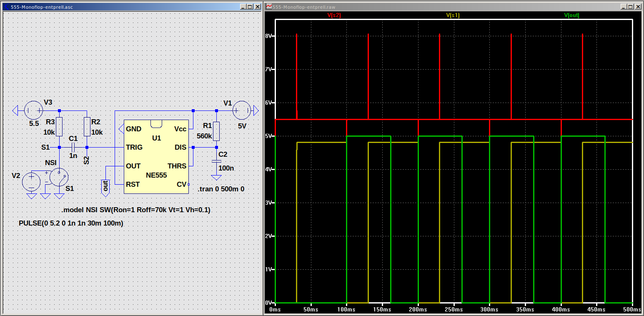Click the V(out) green trace label

571,15
